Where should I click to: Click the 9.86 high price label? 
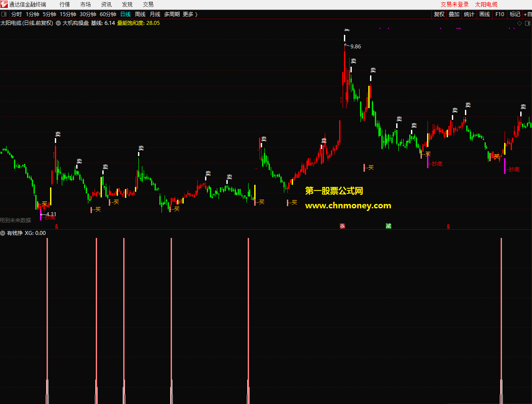tap(355, 46)
